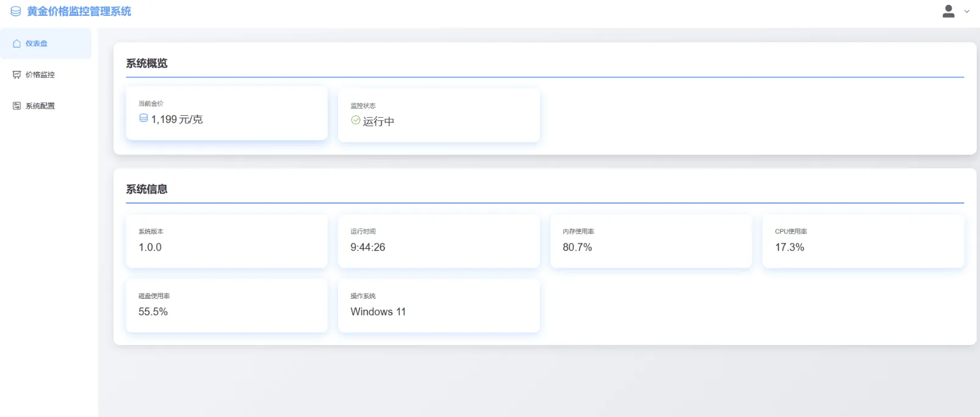Click the 磁盘使用率 55.5% card
980x417 pixels.
point(226,305)
